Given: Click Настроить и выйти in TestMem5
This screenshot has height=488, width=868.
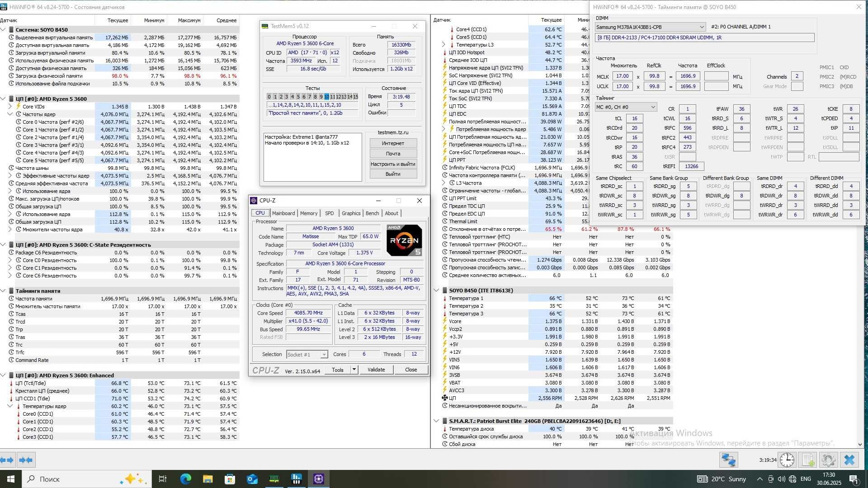Looking at the screenshot, I should (393, 164).
